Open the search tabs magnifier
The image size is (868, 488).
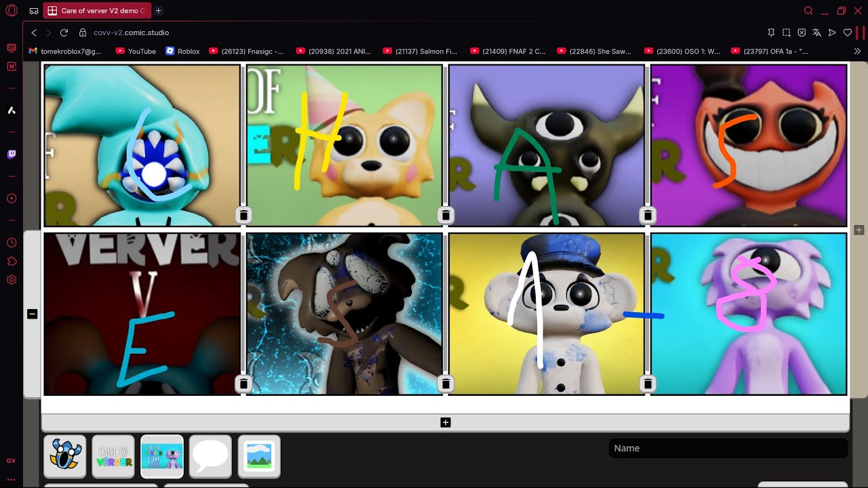tap(808, 11)
